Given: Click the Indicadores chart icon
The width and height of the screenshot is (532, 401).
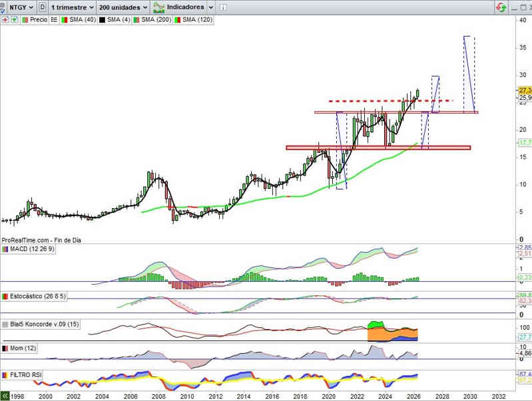Looking at the screenshot, I should point(158,7).
